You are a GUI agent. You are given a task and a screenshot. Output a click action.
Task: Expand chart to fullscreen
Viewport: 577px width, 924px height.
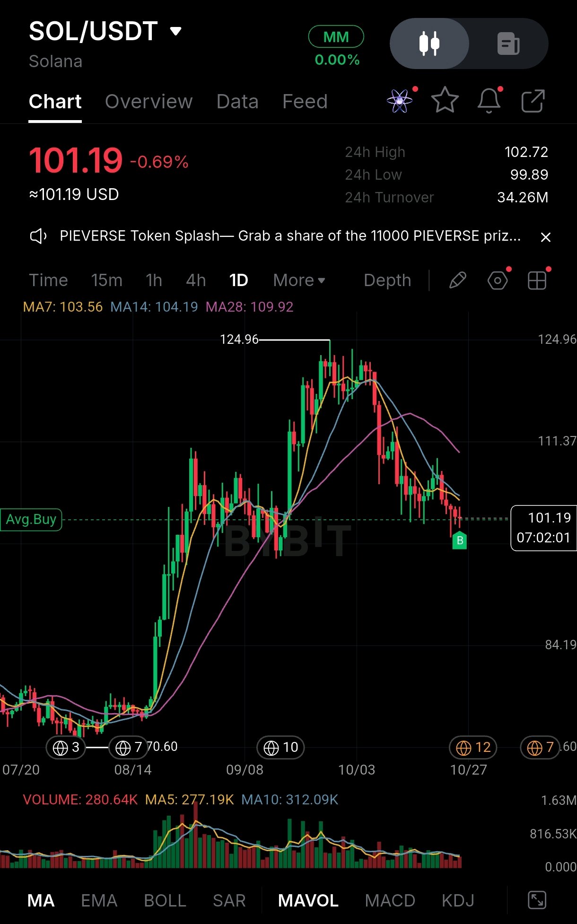[537, 900]
